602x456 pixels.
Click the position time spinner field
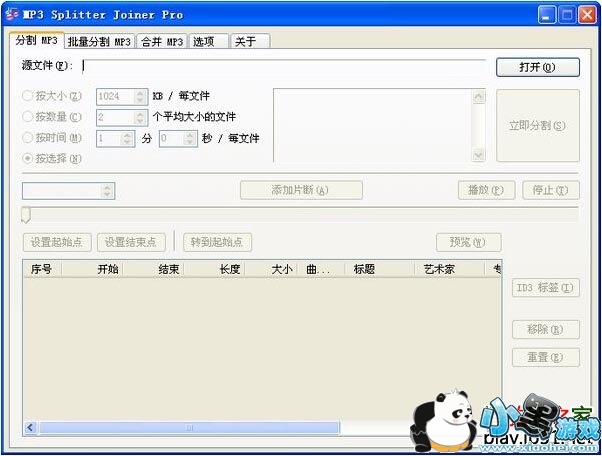pos(68,191)
